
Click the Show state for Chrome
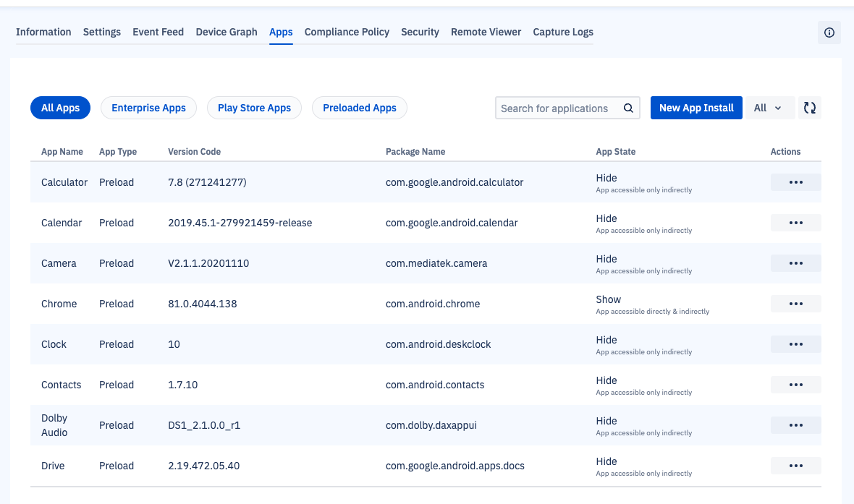click(609, 299)
